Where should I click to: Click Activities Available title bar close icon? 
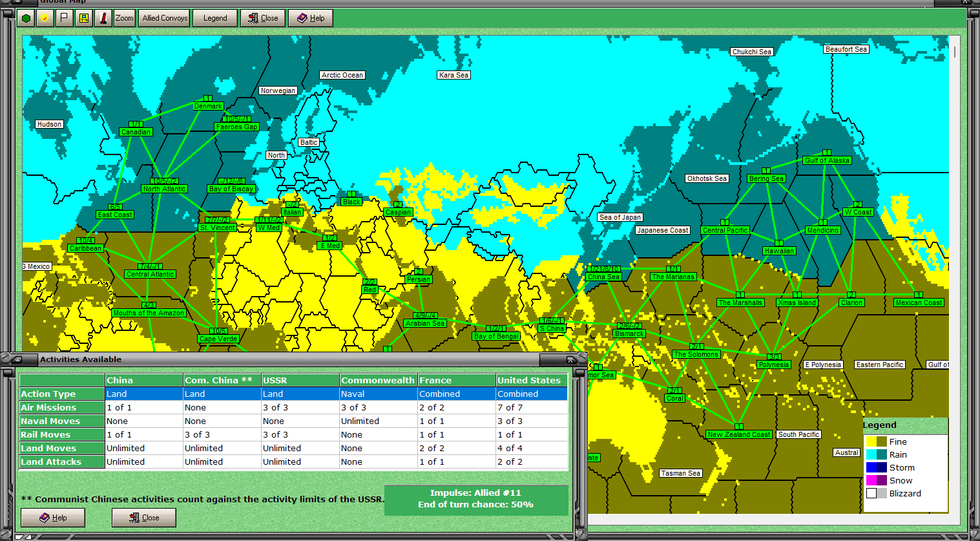click(570, 359)
